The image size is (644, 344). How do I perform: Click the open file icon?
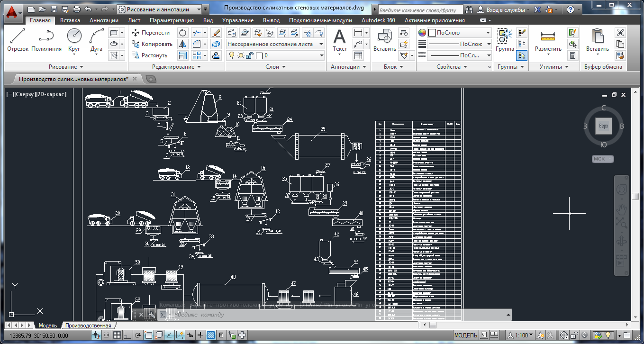click(43, 9)
